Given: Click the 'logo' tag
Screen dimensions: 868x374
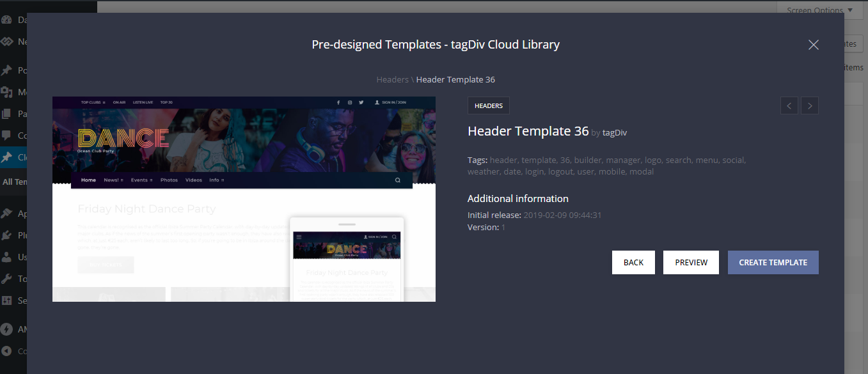Looking at the screenshot, I should (x=652, y=160).
